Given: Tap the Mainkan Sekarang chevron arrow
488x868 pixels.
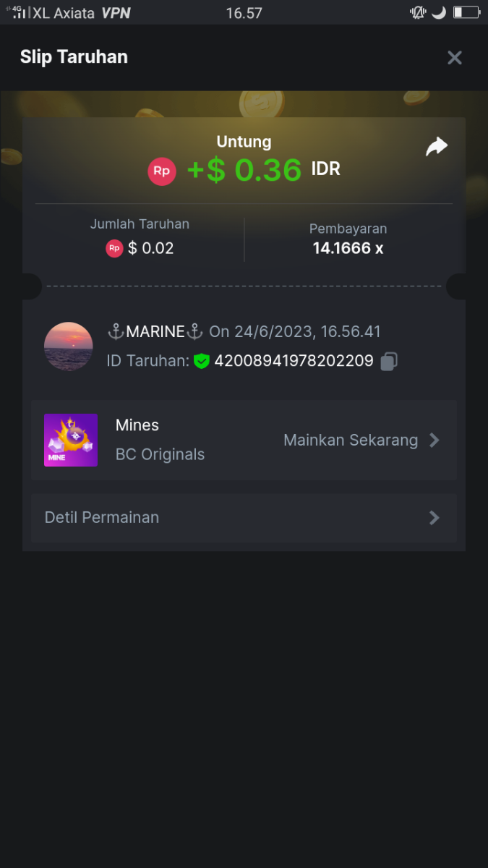Looking at the screenshot, I should click(434, 440).
